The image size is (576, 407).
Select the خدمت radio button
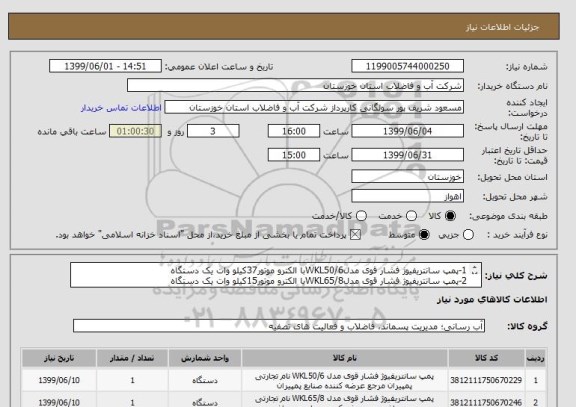(411, 216)
